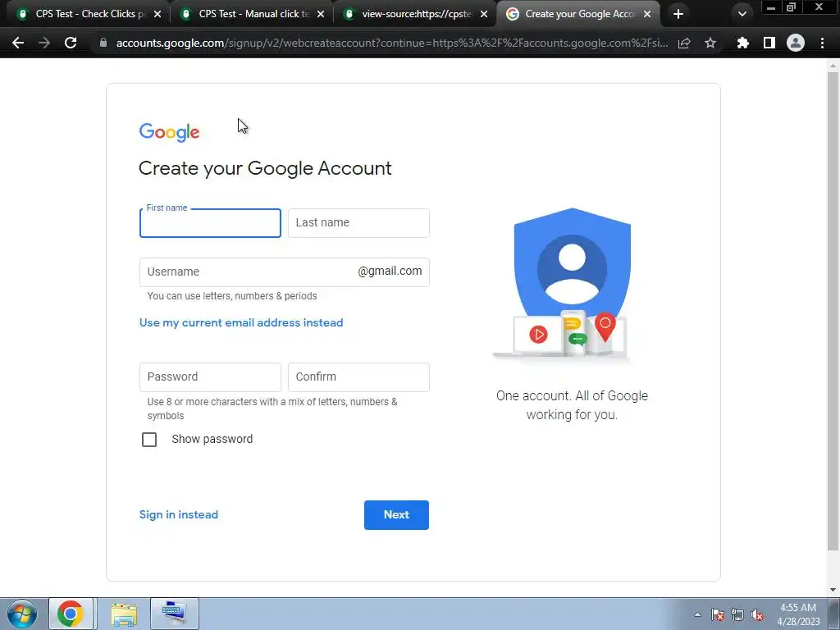Reload the current page
This screenshot has height=630, width=840.
(x=71, y=43)
